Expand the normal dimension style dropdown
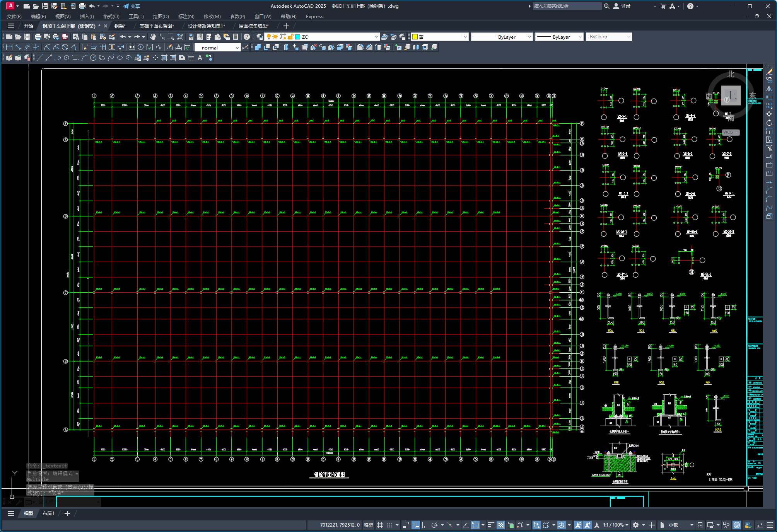This screenshot has height=532, width=777. coord(237,48)
